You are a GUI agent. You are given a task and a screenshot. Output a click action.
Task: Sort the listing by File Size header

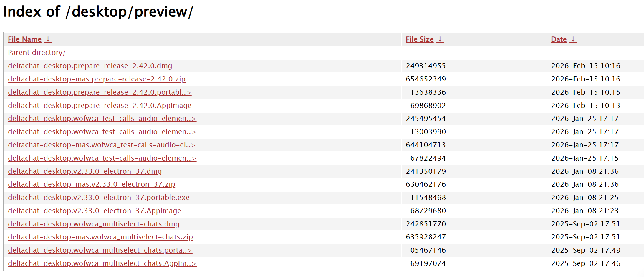419,39
